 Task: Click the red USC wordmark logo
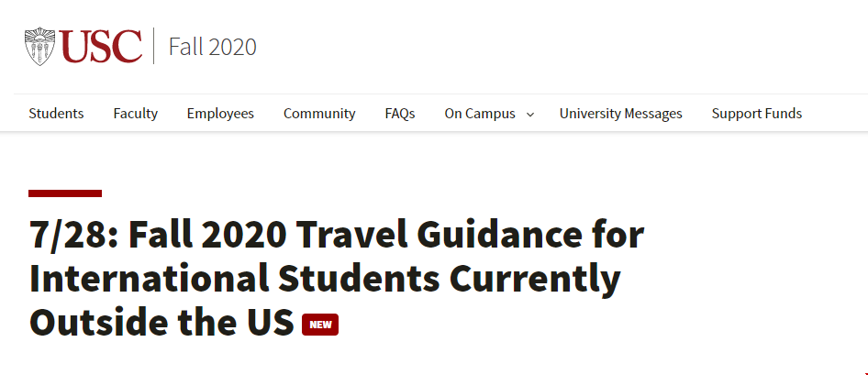[x=101, y=47]
